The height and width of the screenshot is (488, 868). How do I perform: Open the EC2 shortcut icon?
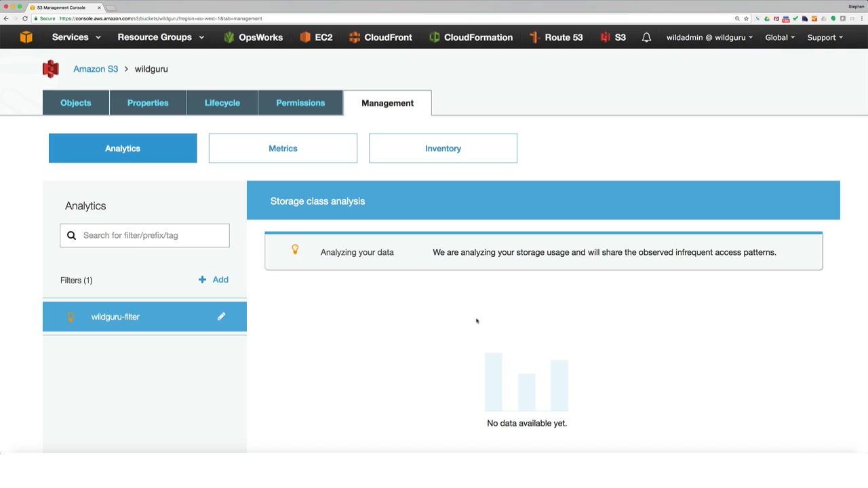coord(305,37)
